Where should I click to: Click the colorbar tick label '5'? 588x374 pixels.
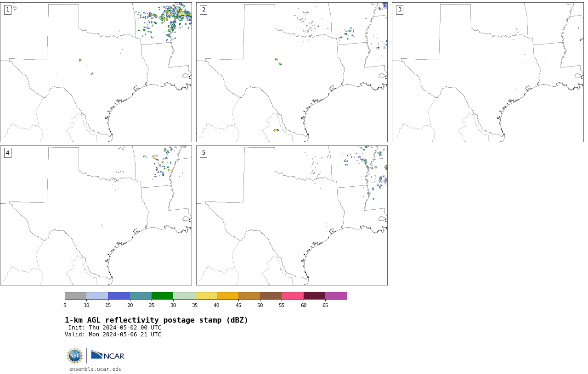pyautogui.click(x=65, y=305)
